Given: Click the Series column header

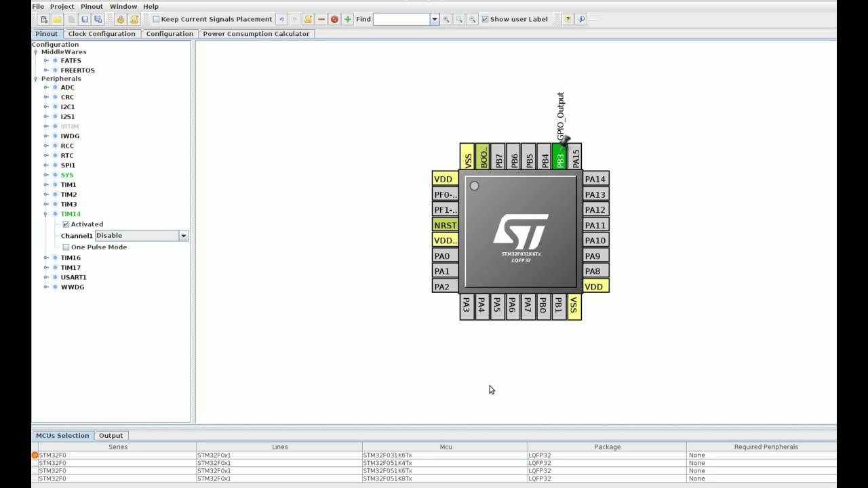Looking at the screenshot, I should (117, 447).
